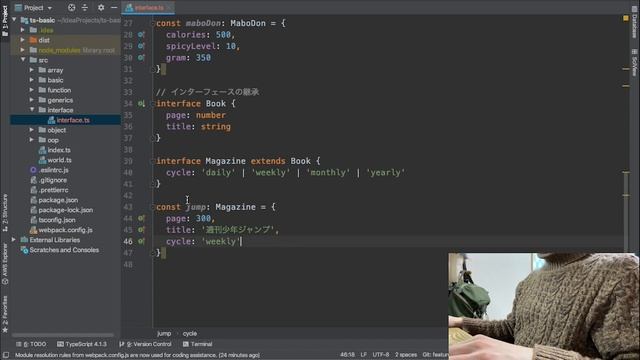Collapse the src folder
Screen dimensions: 640x360
click(23, 60)
